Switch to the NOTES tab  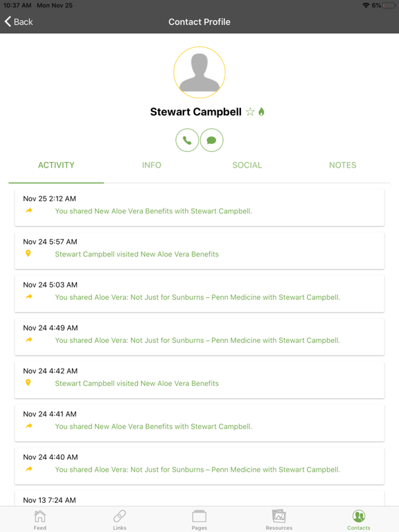343,166
